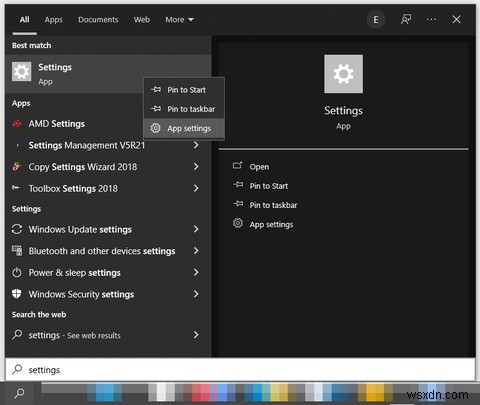Click the AMD Settings red icon

(x=17, y=124)
